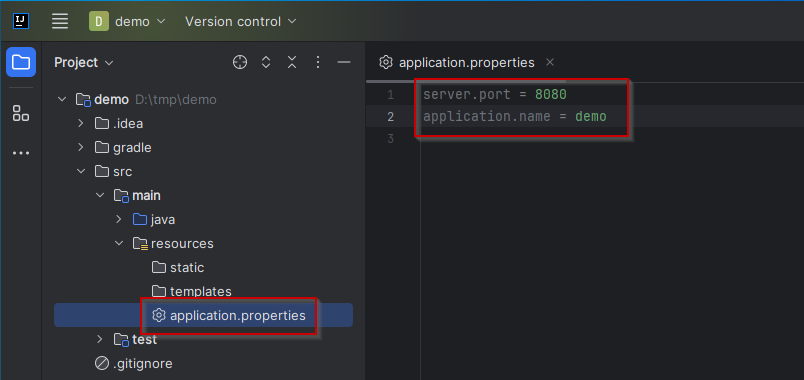The image size is (804, 380).
Task: Click the green D project badge
Action: 98,21
